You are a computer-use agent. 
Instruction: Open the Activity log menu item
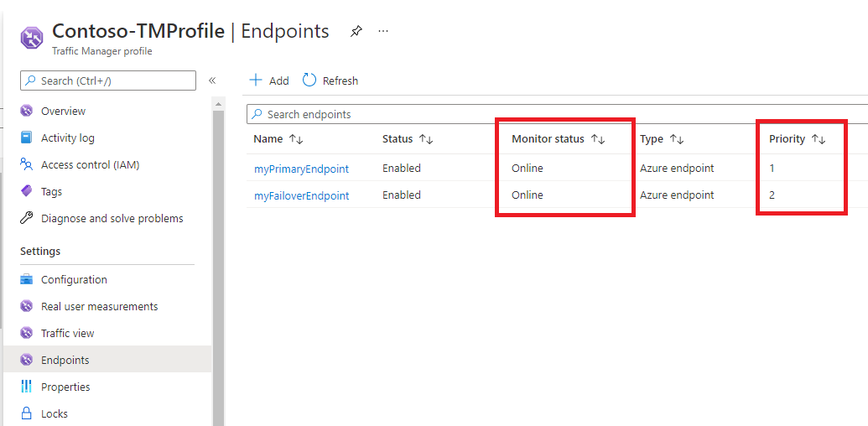pos(67,138)
